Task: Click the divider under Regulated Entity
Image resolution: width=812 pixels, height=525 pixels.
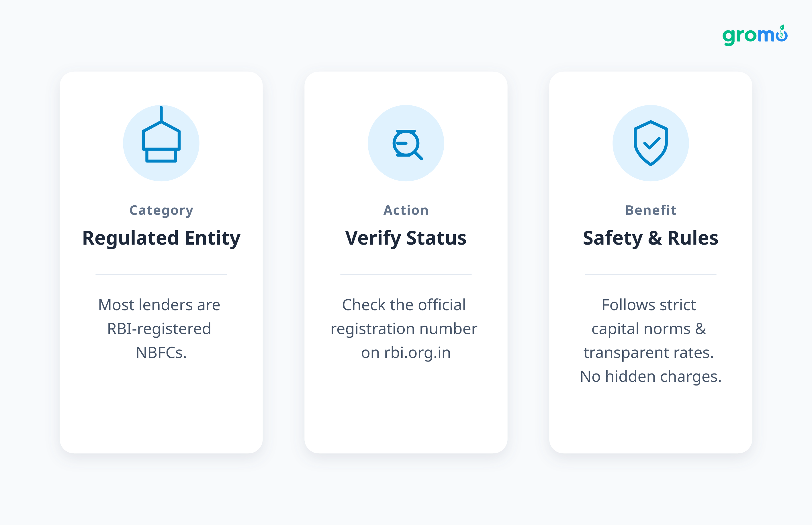Action: [161, 274]
